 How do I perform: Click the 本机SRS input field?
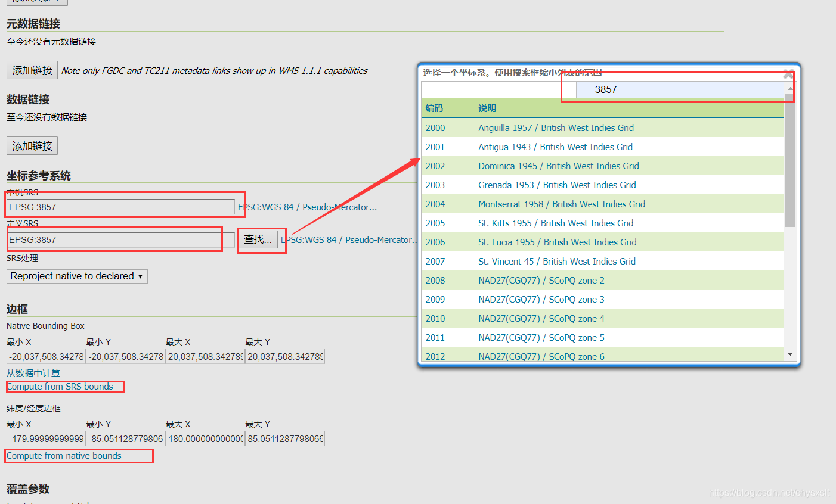pos(120,207)
